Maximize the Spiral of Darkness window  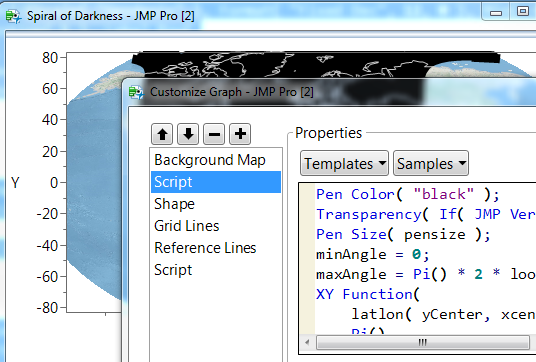coord(522,12)
